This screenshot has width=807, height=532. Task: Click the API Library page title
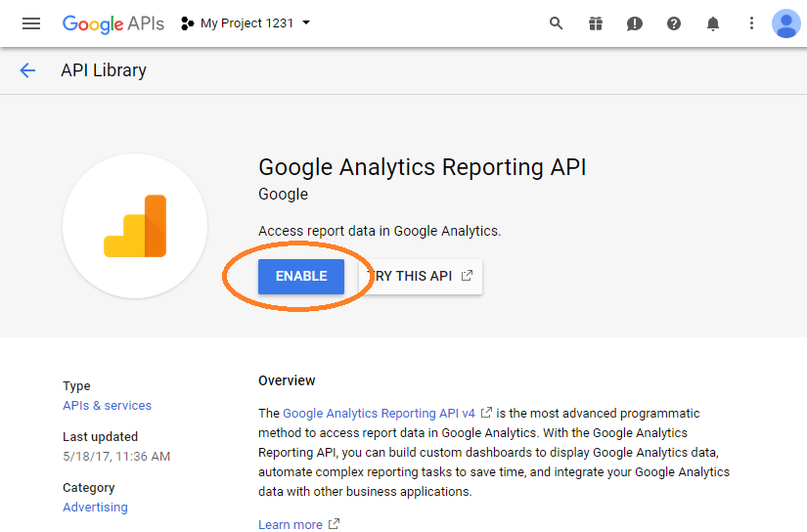coord(104,70)
